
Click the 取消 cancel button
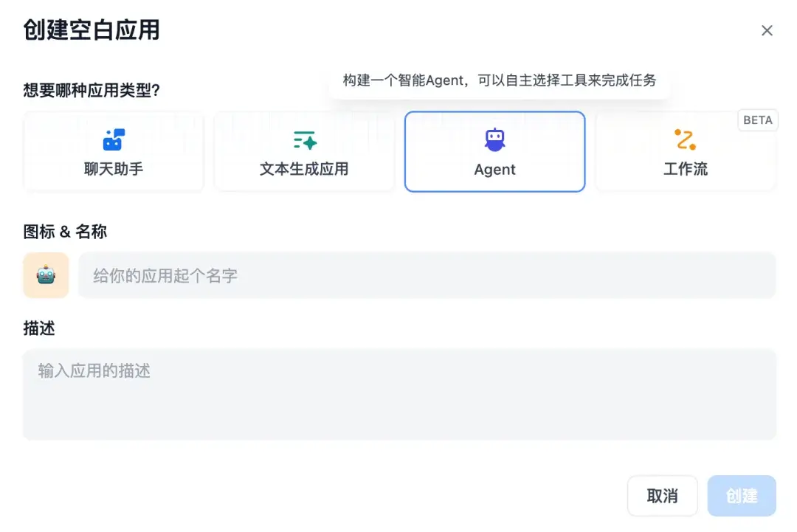pos(662,496)
